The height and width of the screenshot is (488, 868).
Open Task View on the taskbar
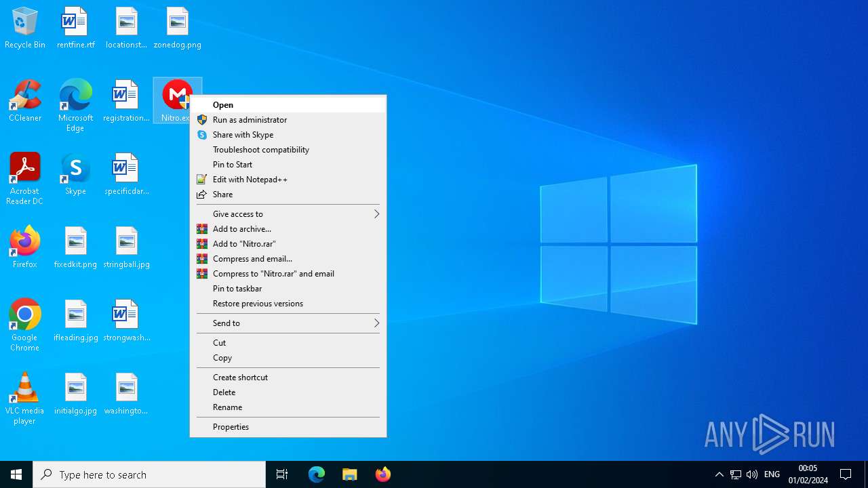tap(282, 474)
